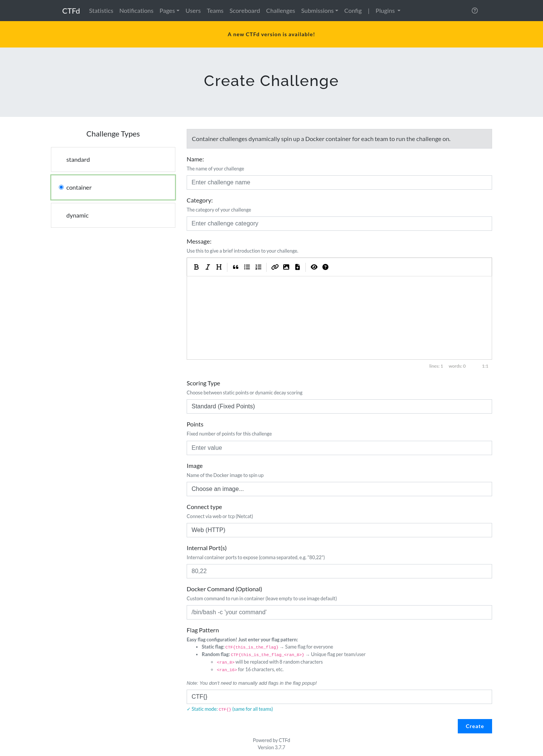Screen dimensions: 543x756
Task: Insert heading with the H icon
Action: [219, 267]
